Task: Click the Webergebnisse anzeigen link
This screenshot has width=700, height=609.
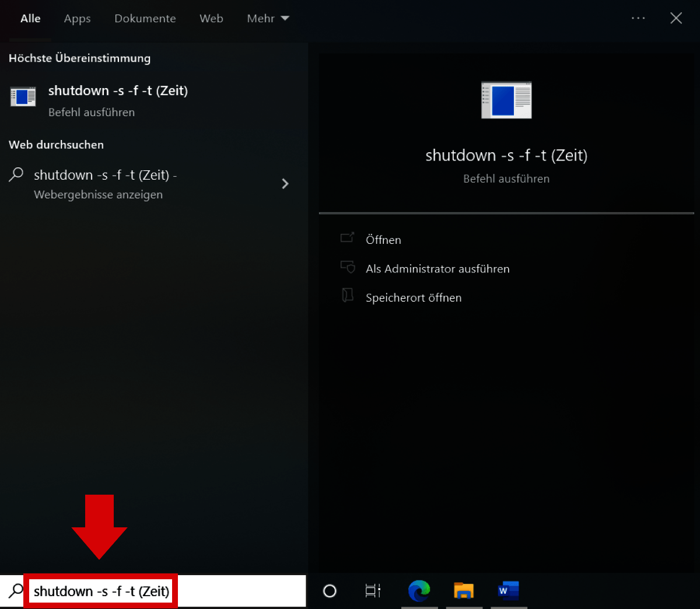Action: point(98,194)
